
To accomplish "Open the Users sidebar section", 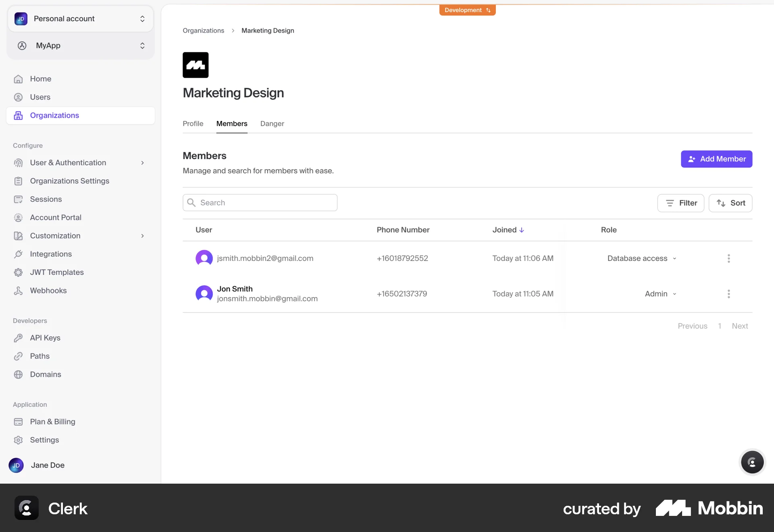I will 40,97.
